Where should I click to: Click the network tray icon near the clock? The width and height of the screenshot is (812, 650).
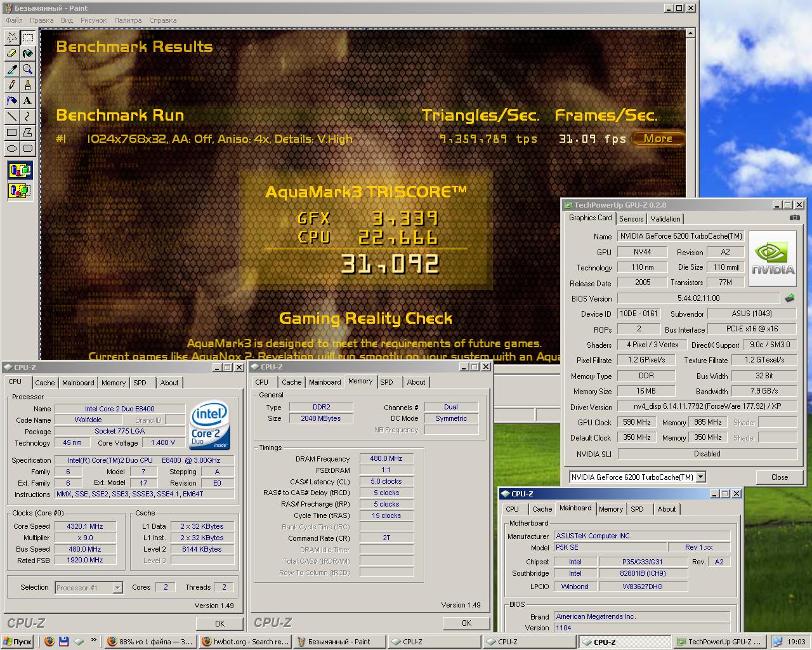coord(777,642)
